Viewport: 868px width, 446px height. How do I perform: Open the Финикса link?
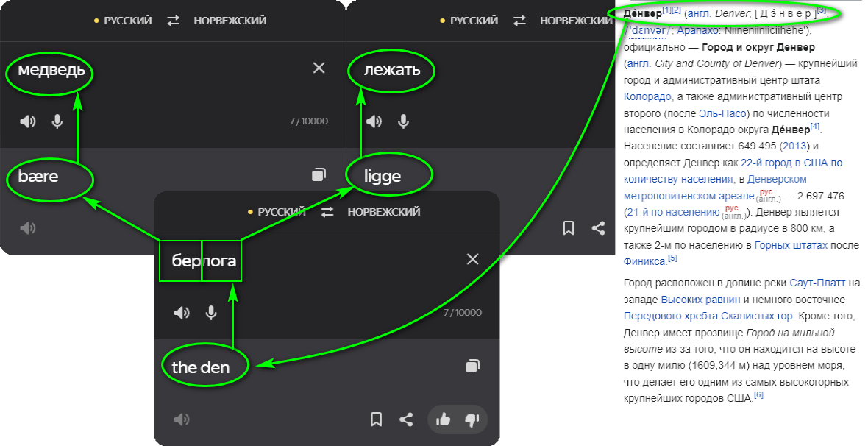tap(645, 261)
